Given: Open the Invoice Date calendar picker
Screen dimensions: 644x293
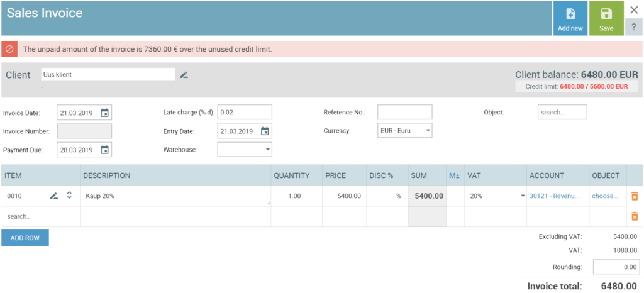Looking at the screenshot, I should click(x=105, y=113).
